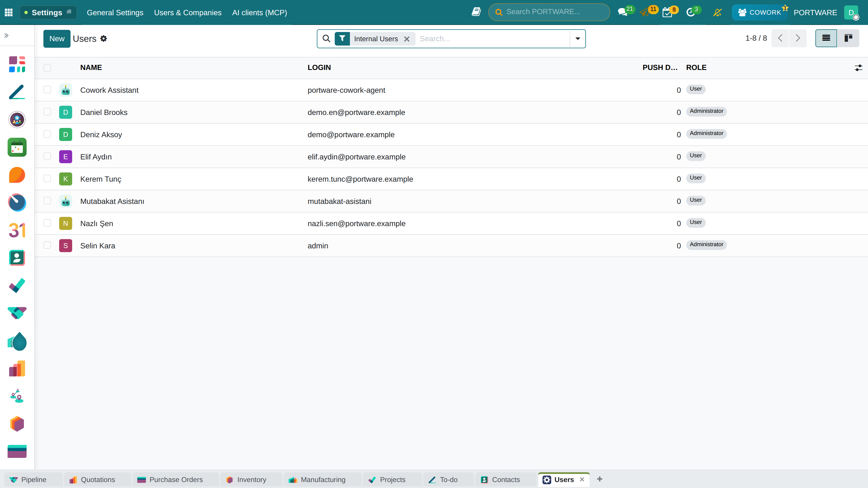This screenshot has width=868, height=488.
Task: Open the PORTWARE company switcher
Action: tap(815, 12)
